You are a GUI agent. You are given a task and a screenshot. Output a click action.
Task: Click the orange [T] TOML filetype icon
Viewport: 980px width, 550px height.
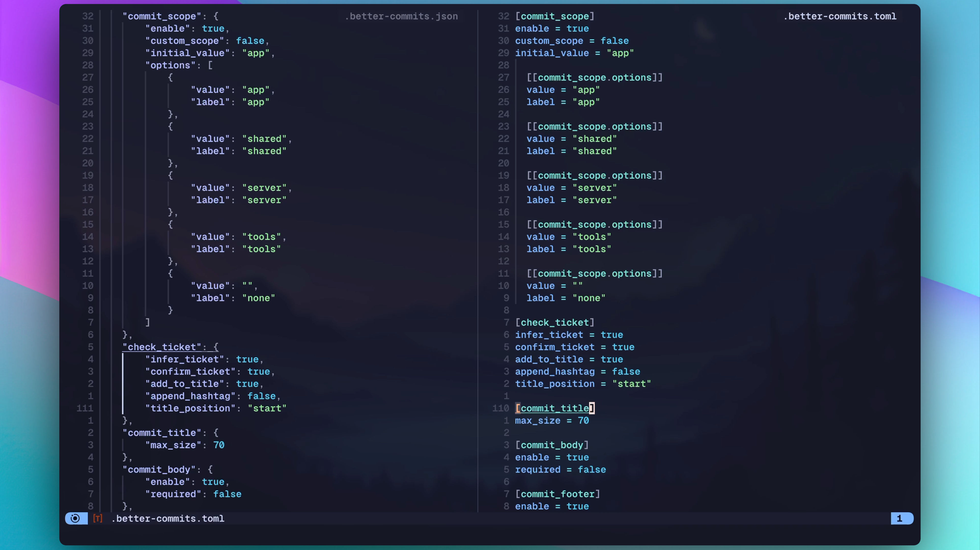98,518
